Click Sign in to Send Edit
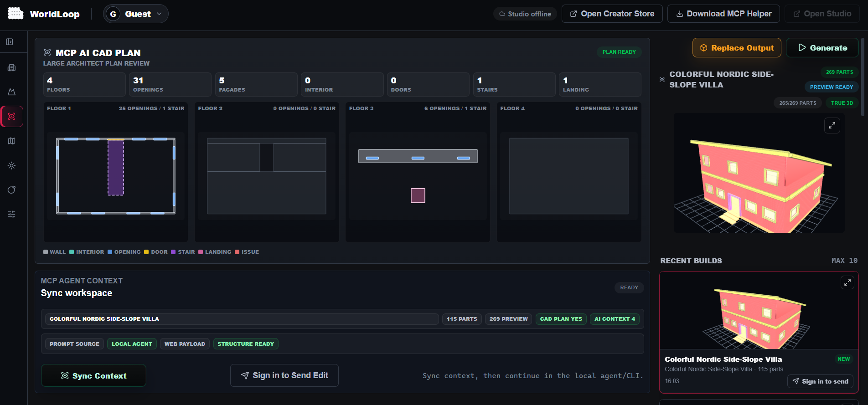The width and height of the screenshot is (868, 405). [x=284, y=375]
